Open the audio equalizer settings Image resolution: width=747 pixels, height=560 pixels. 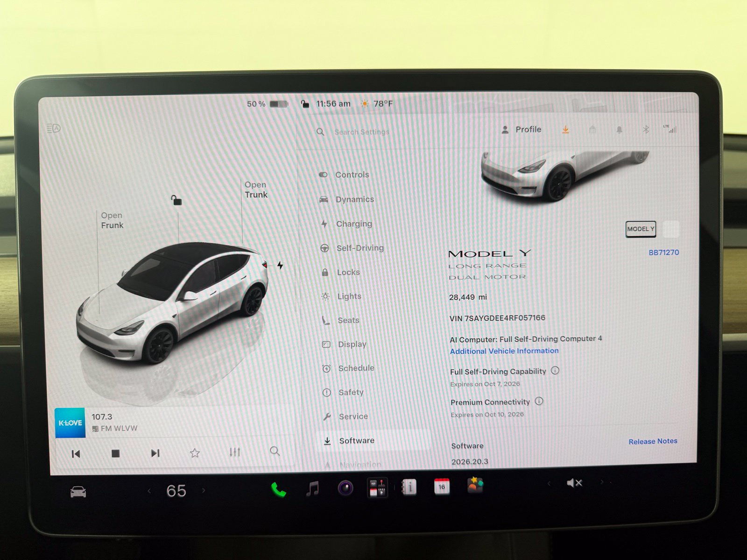point(235,452)
